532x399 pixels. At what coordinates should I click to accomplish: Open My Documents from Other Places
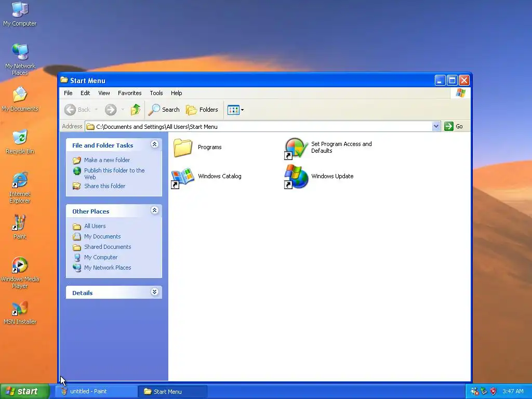click(x=102, y=236)
